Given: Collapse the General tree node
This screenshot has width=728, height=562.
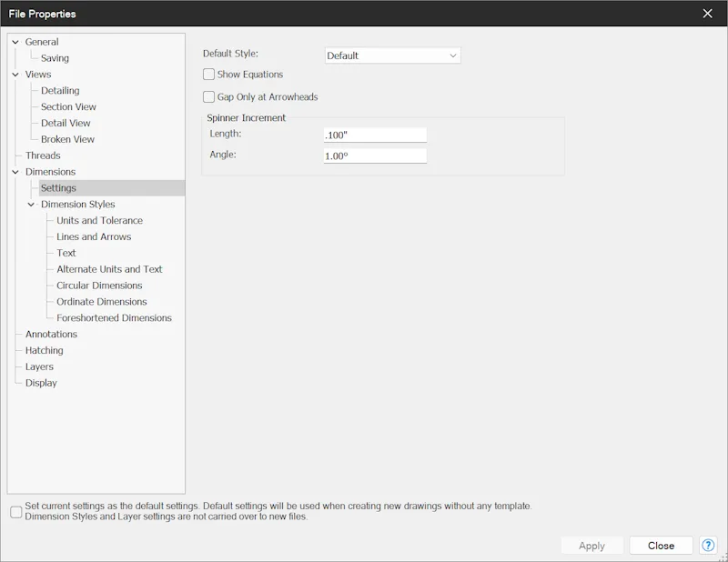Looking at the screenshot, I should pyautogui.click(x=15, y=42).
